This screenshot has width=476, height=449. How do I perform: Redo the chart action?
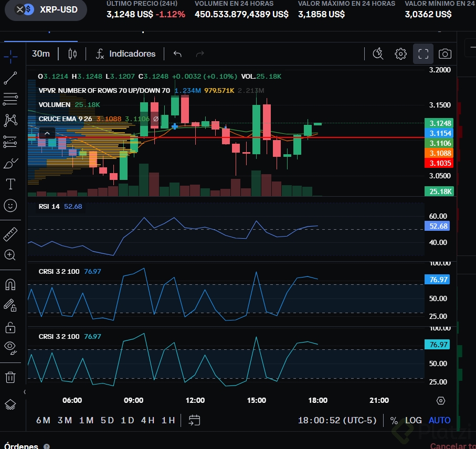tap(200, 54)
